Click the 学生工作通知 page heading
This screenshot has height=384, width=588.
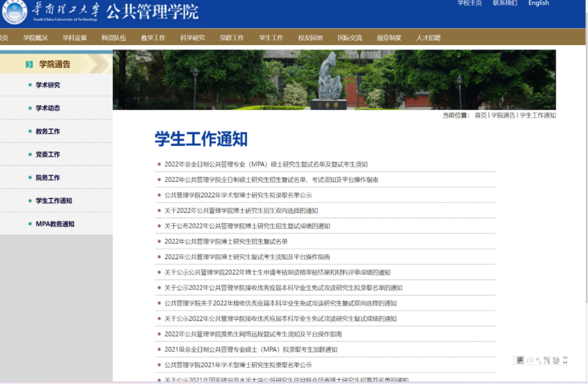201,139
